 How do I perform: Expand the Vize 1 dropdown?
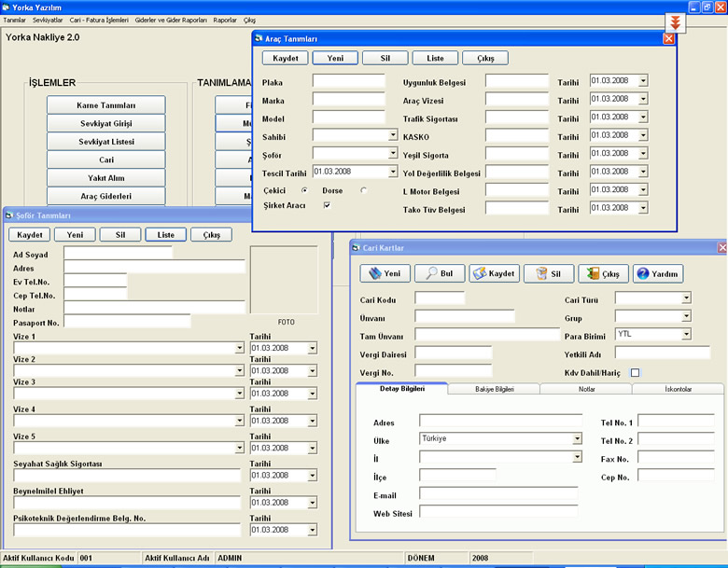tap(239, 348)
